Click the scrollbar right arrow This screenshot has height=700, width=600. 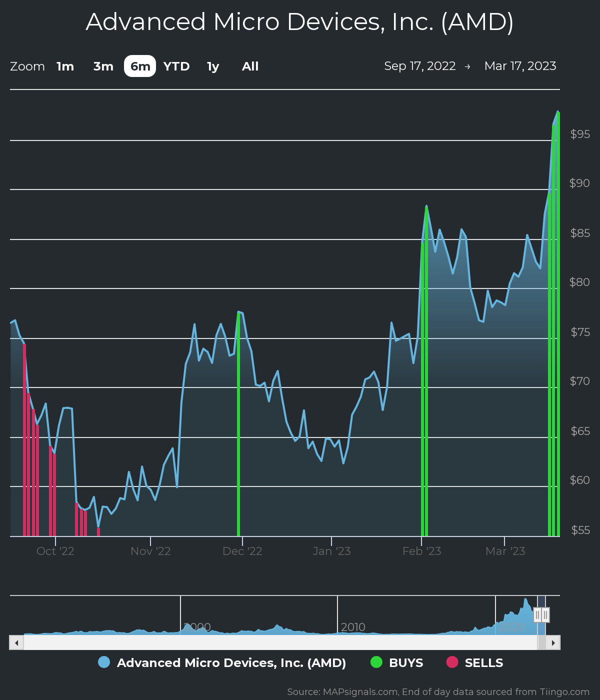coord(553,642)
